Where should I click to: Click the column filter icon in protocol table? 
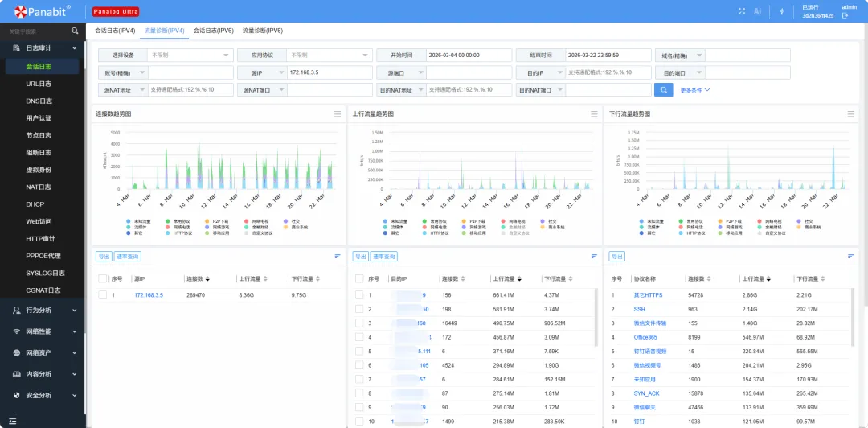click(x=851, y=256)
